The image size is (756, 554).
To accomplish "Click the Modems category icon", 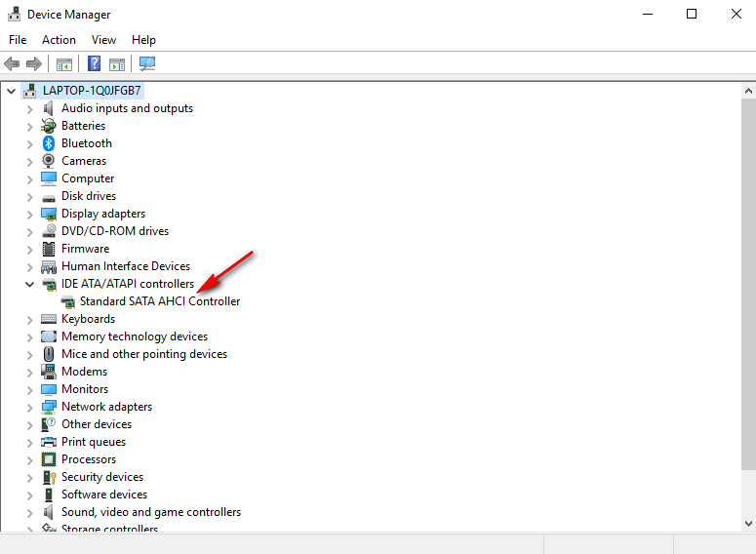I will coord(48,372).
